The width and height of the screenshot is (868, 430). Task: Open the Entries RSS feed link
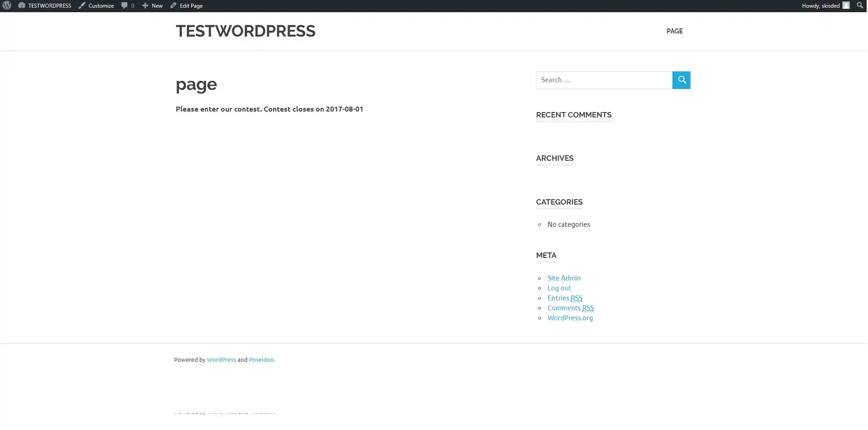[x=565, y=298]
